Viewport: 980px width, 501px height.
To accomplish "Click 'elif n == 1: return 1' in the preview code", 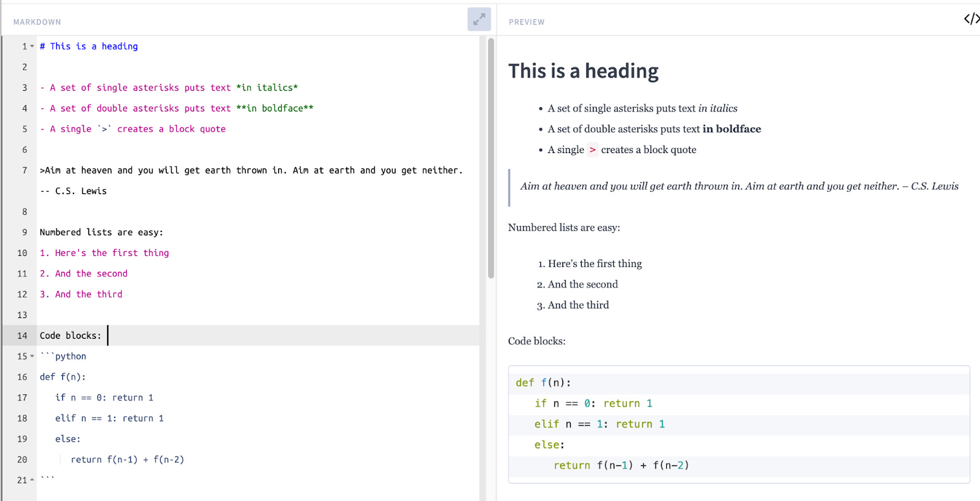I will (x=600, y=424).
